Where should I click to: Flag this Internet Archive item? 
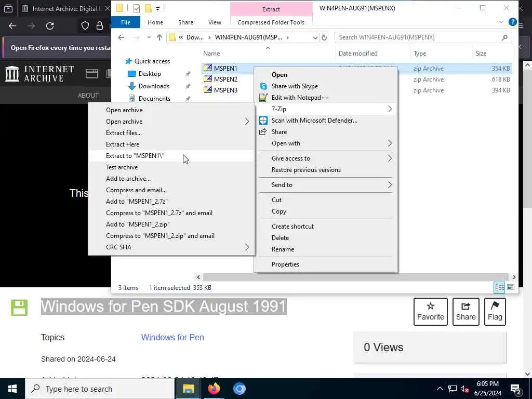tap(495, 312)
